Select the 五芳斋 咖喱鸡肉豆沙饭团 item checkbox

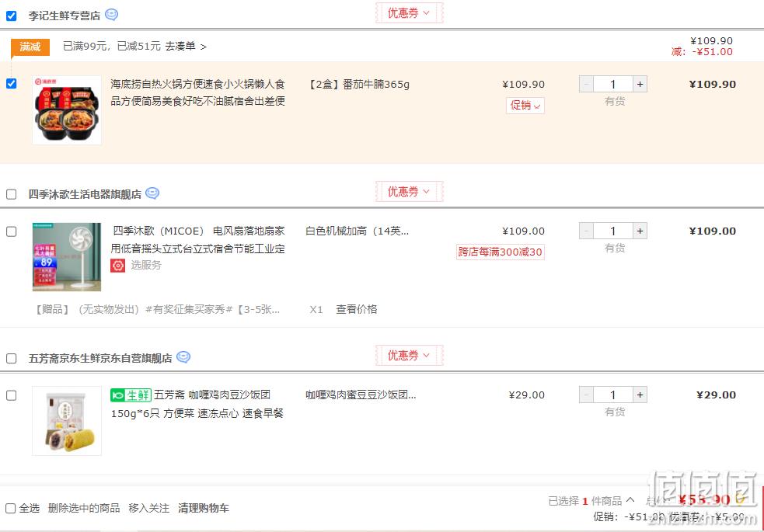click(x=11, y=395)
